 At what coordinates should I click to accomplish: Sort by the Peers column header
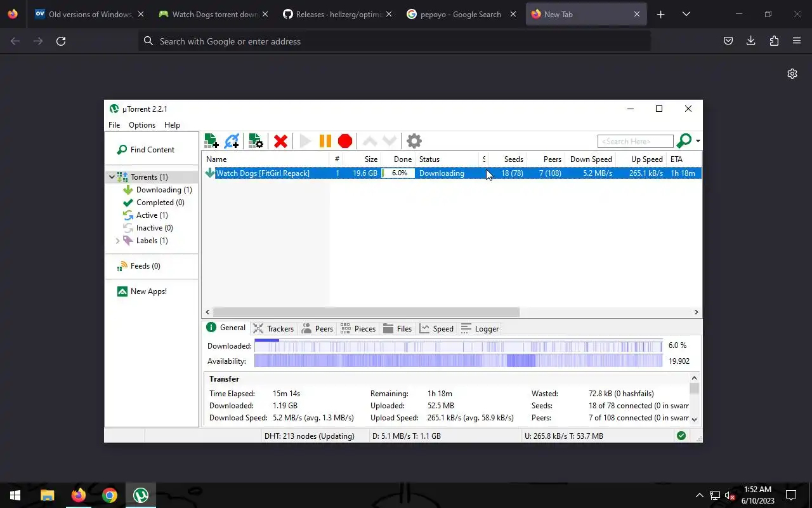click(546, 159)
